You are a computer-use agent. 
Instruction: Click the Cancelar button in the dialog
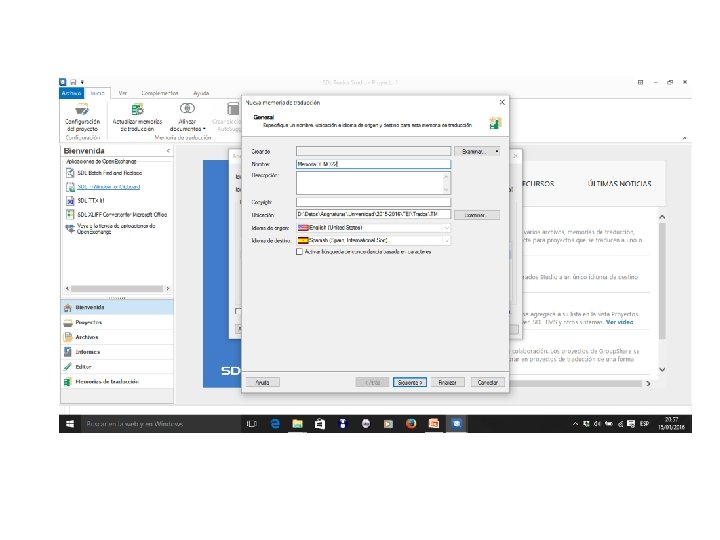[488, 382]
